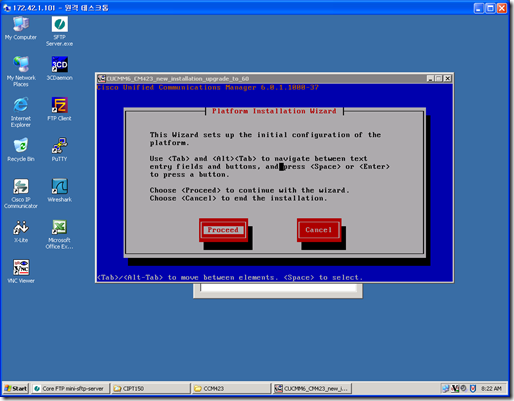Click the 8:22 AM clock in tray
This screenshot has height=401, width=514.
click(491, 388)
